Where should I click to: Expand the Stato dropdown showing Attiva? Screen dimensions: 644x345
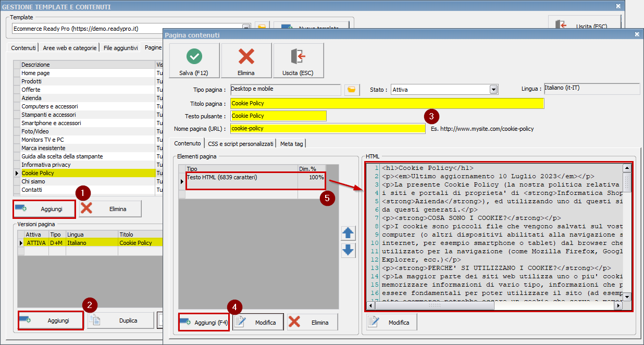click(493, 90)
